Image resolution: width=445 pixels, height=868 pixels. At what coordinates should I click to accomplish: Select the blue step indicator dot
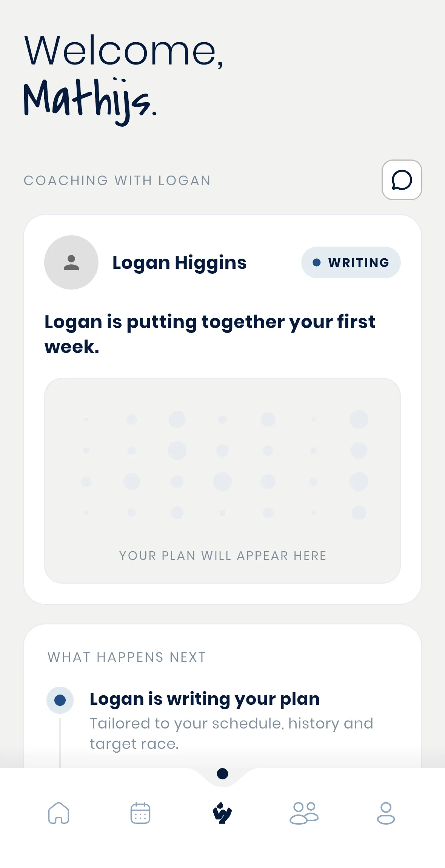coord(60,700)
